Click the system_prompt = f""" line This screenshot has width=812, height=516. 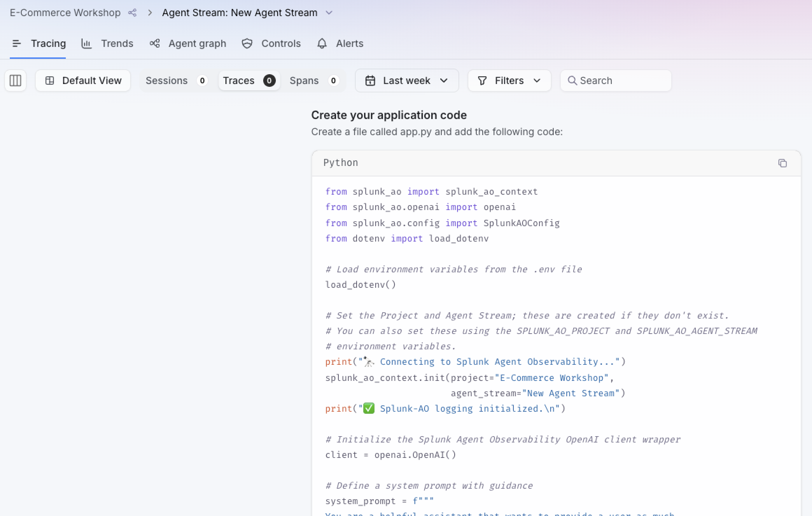click(379, 501)
